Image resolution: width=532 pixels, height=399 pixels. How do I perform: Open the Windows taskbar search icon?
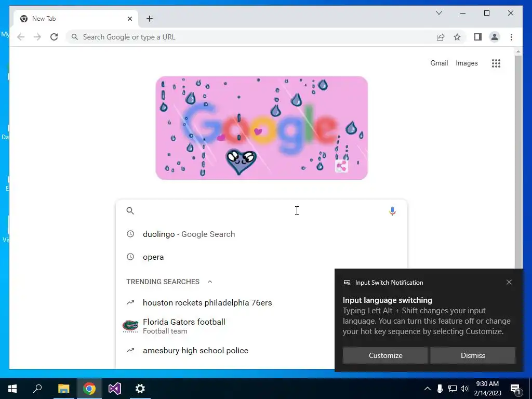click(x=37, y=389)
